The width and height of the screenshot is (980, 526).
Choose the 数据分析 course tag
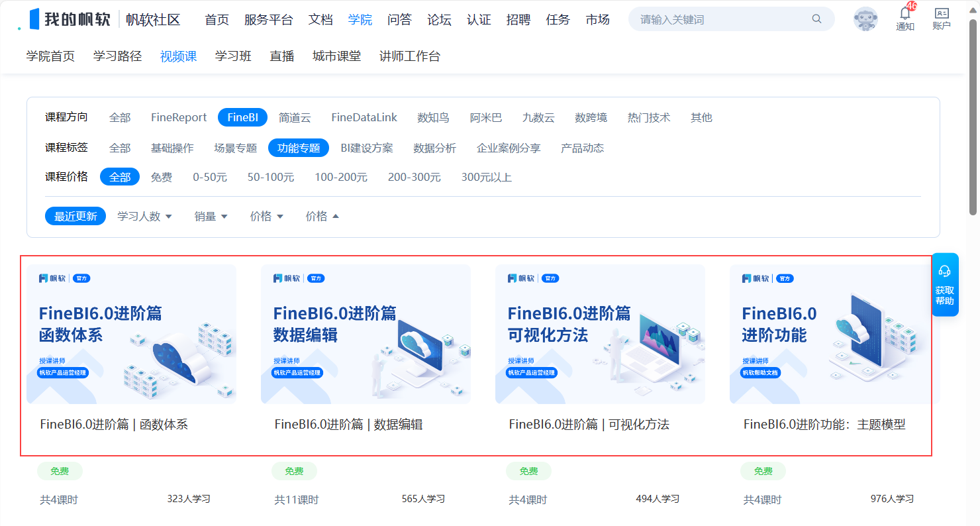[x=434, y=148]
